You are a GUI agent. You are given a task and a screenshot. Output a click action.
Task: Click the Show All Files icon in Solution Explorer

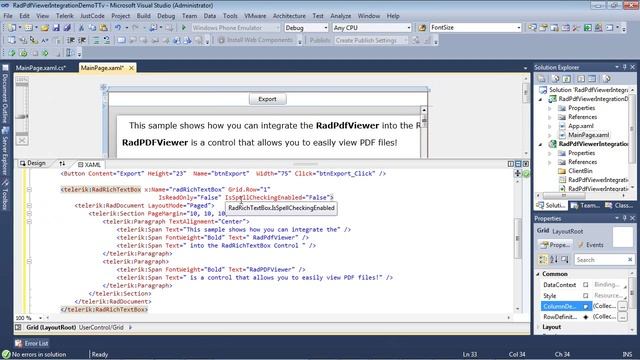556,79
